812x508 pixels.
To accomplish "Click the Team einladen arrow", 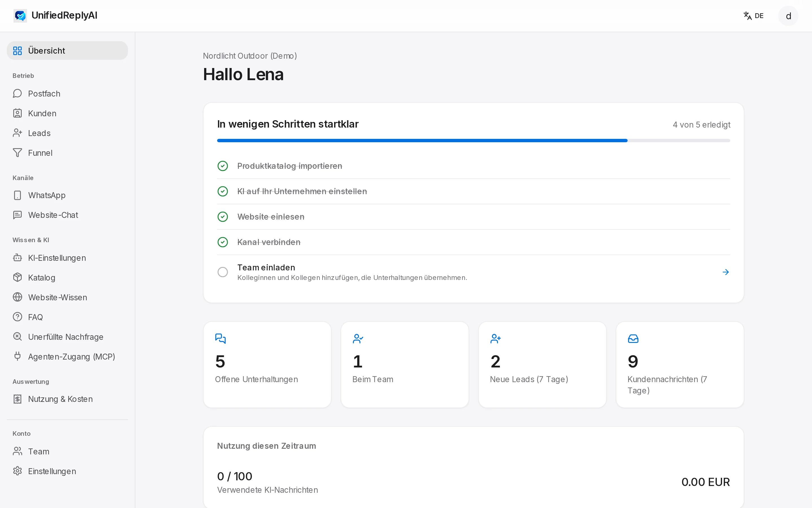I will (x=725, y=272).
